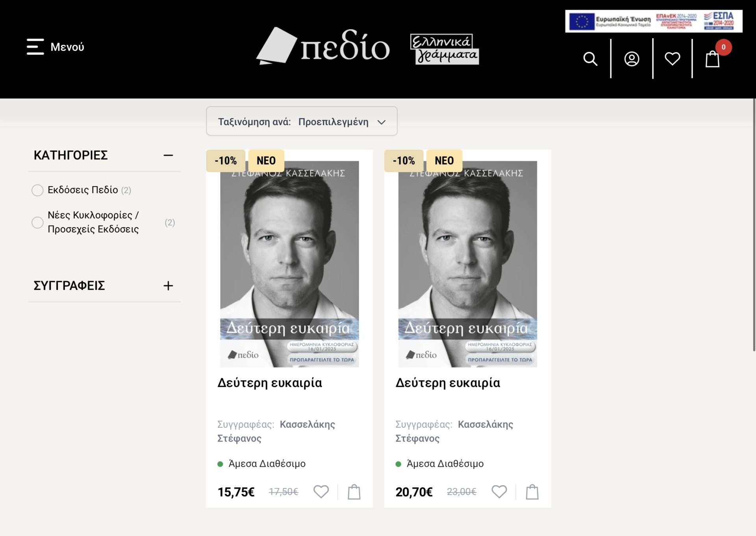Add 15,75€ book to wishlist
Viewport: 756px width, 536px height.
[x=321, y=492]
